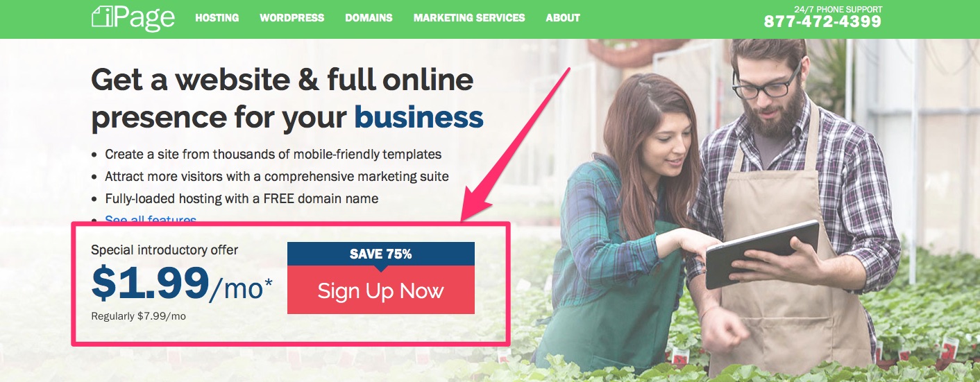Viewport: 980px width, 382px height.
Task: Click the Sign Up Now button
Action: coord(381,290)
